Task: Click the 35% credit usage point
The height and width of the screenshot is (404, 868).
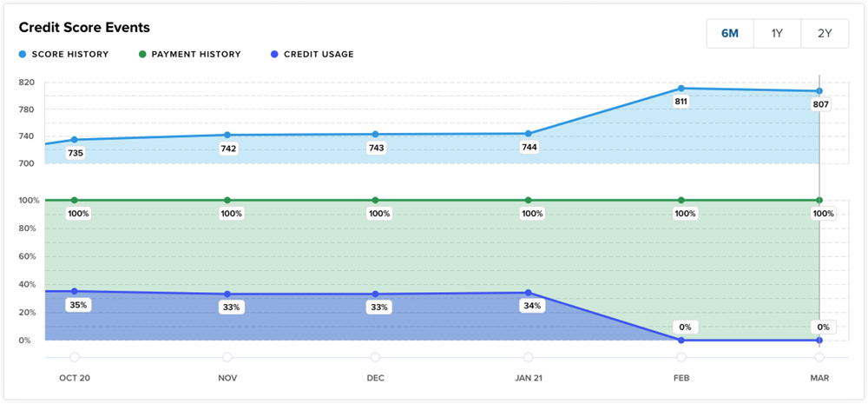Action: click(x=74, y=291)
